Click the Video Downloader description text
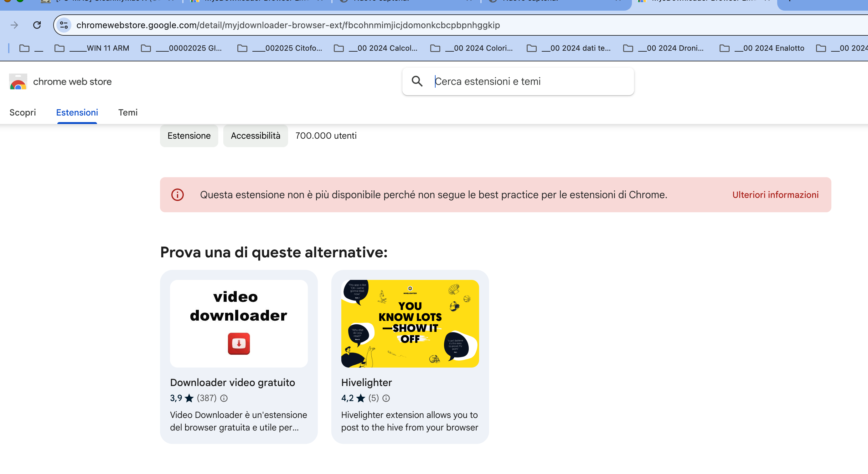868x474 pixels. (x=238, y=421)
